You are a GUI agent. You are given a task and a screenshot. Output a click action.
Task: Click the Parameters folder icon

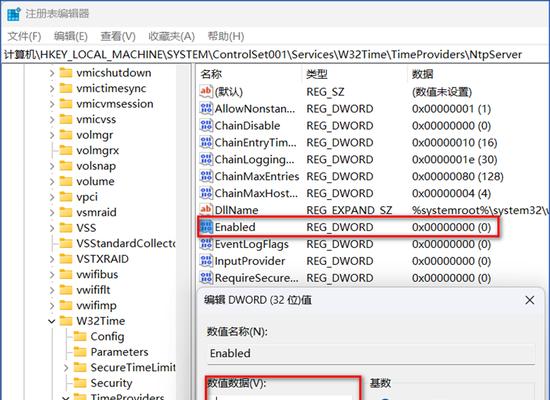pyautogui.click(x=80, y=352)
